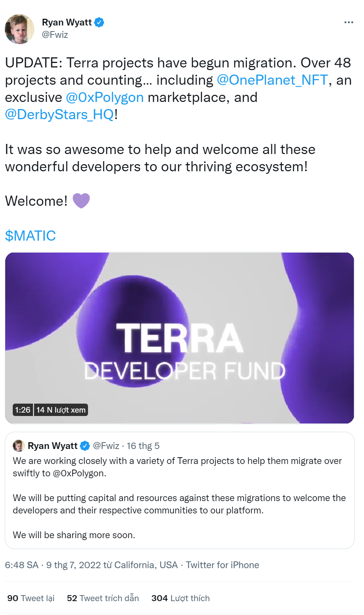Image resolution: width=364 pixels, height=615 pixels.
Task: Open the @OnePlanet_NFT mention link
Action: tap(272, 80)
